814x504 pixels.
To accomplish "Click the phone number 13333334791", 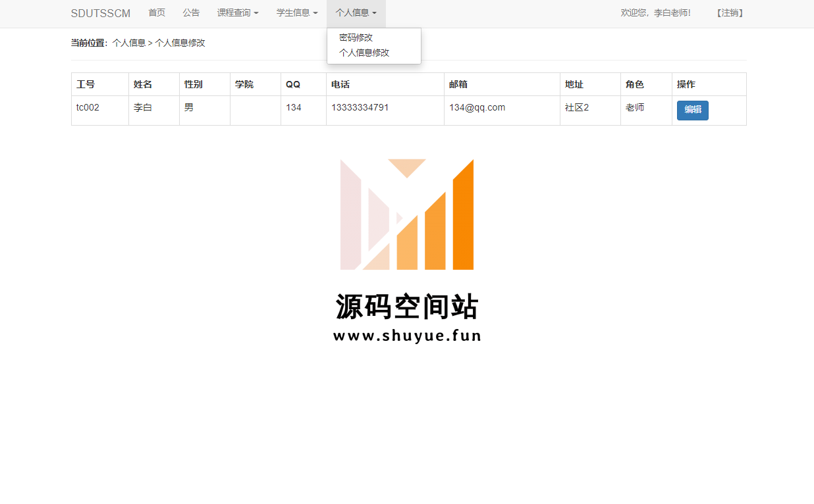I will [x=360, y=107].
